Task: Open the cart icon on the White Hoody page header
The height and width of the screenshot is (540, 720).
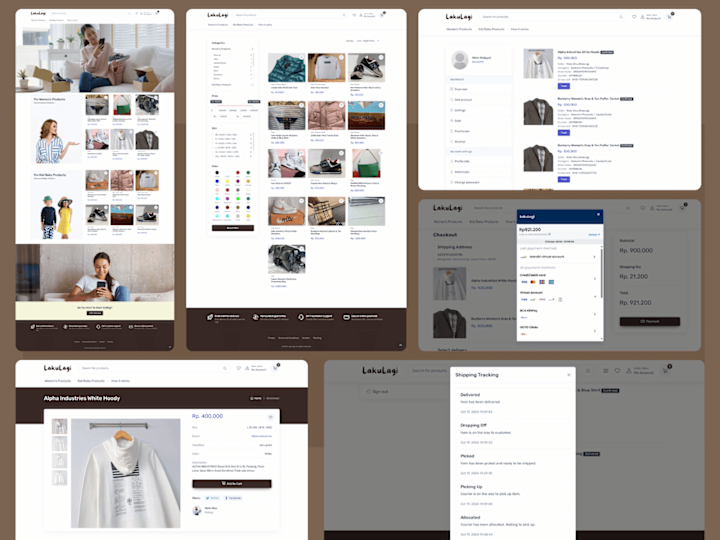Action: click(x=276, y=368)
